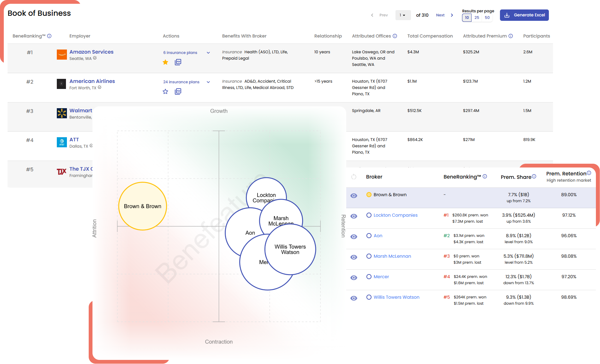
Task: Click the Attributed Offices info icon
Action: (395, 36)
